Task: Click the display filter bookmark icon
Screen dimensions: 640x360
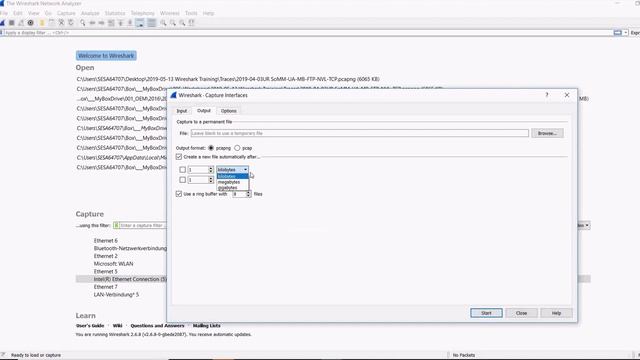Action: coord(2,33)
